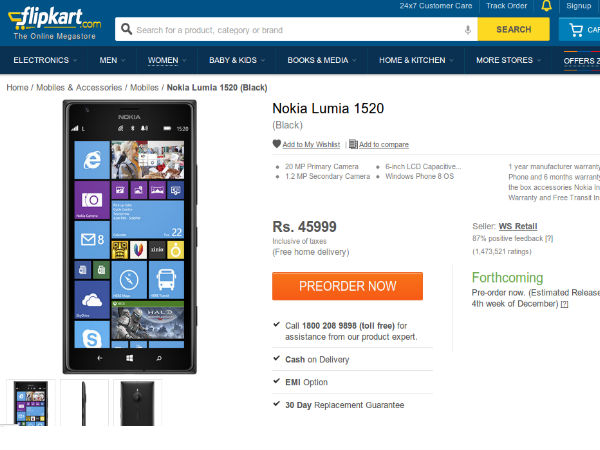Click help icon next to release date
The height and width of the screenshot is (450, 600).
[x=564, y=303]
